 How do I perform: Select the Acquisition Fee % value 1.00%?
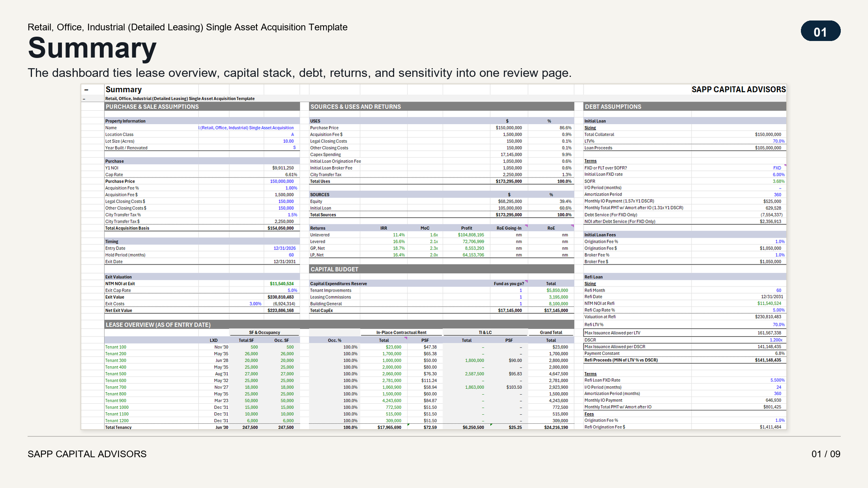(291, 188)
